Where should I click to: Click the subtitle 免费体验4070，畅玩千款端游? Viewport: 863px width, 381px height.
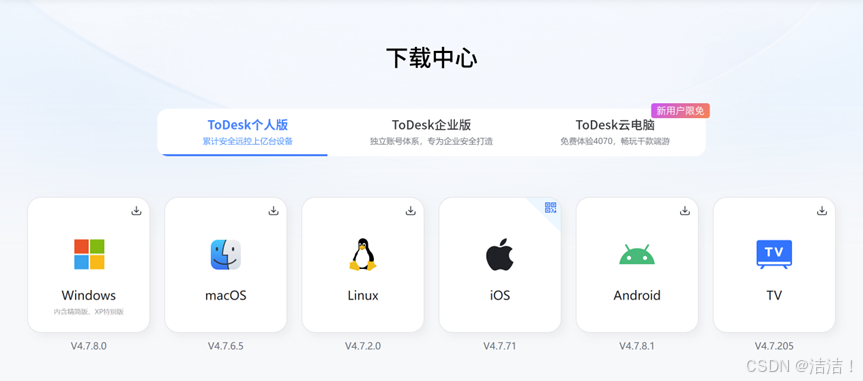click(x=615, y=141)
